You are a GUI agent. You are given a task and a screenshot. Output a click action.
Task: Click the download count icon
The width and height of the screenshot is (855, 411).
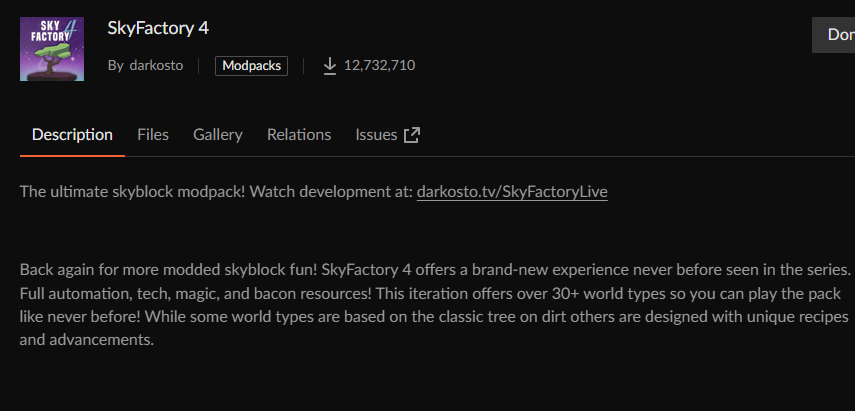coord(329,66)
